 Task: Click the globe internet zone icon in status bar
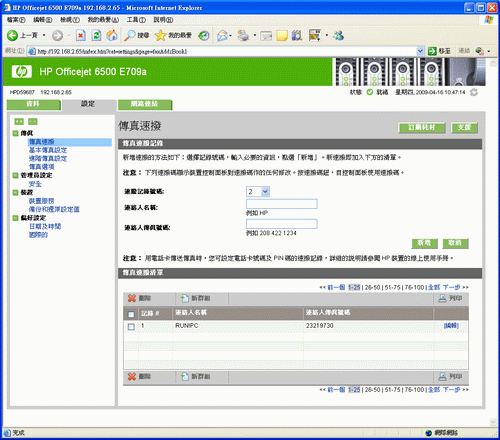coord(429,433)
